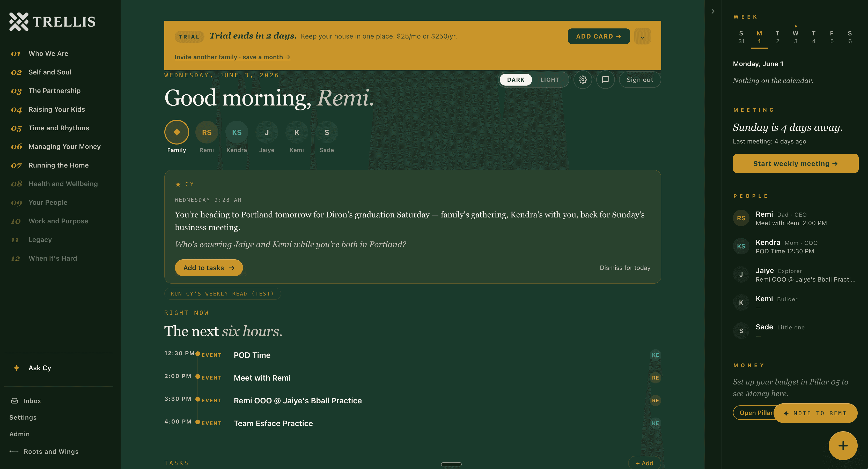Screen dimensions: 868x469
Task: Click Sign out
Action: click(x=639, y=80)
